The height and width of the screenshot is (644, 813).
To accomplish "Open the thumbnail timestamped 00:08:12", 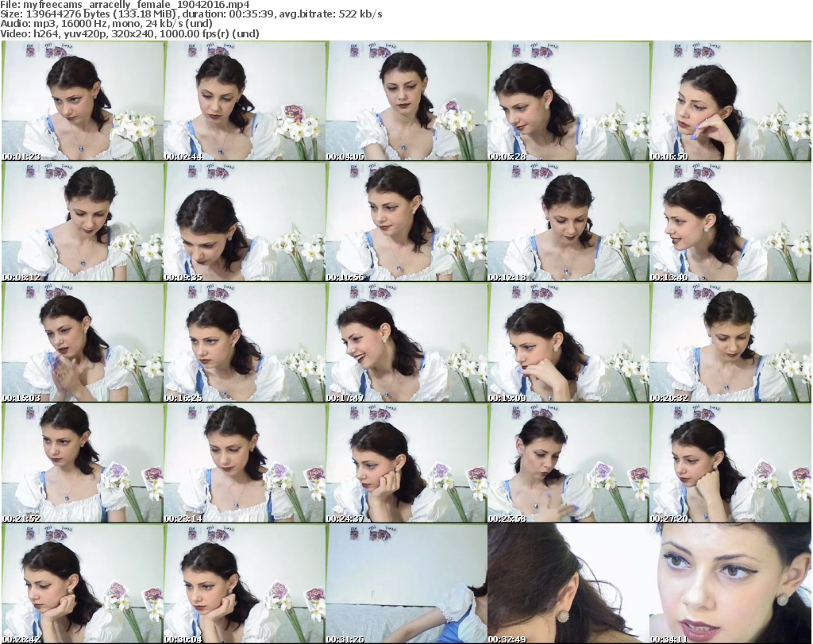I will pos(83,222).
